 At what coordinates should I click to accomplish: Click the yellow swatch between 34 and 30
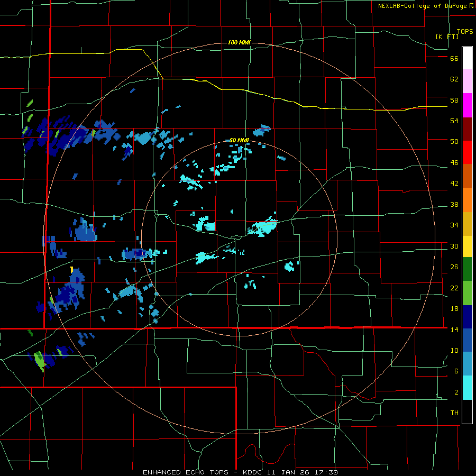(x=467, y=246)
